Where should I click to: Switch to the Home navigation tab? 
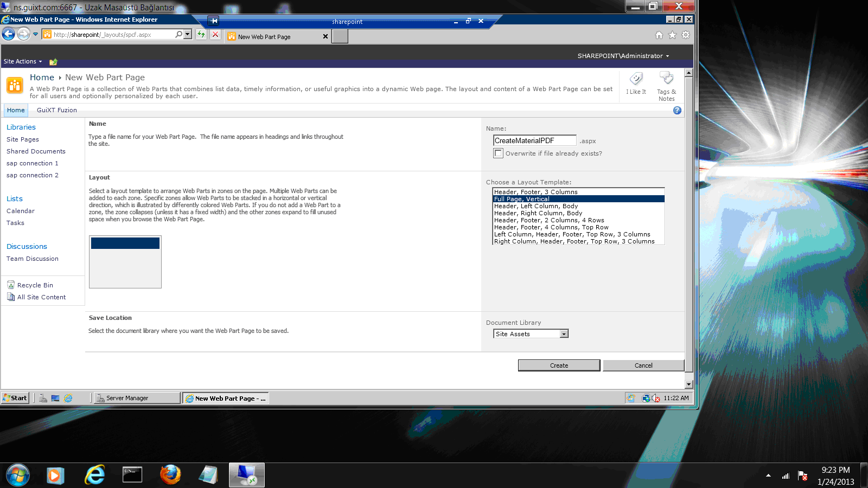16,110
